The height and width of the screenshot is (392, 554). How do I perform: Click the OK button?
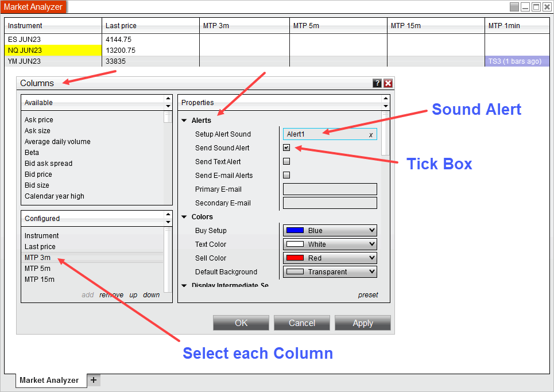pyautogui.click(x=241, y=323)
